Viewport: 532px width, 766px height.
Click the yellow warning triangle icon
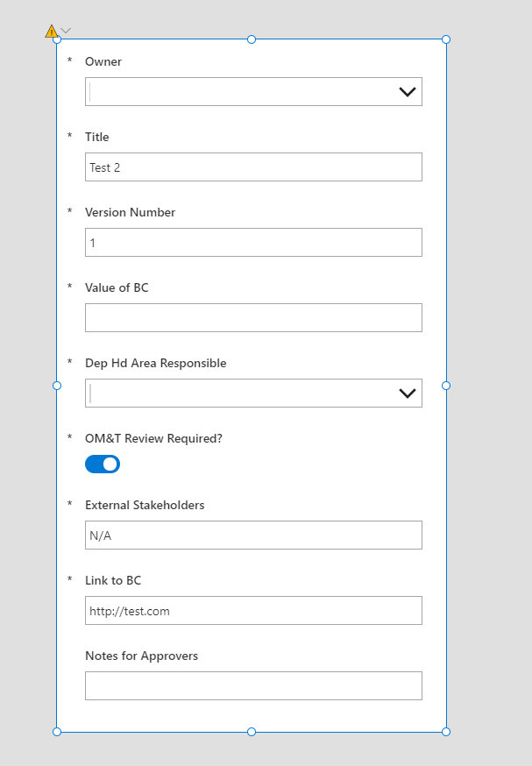(x=52, y=31)
